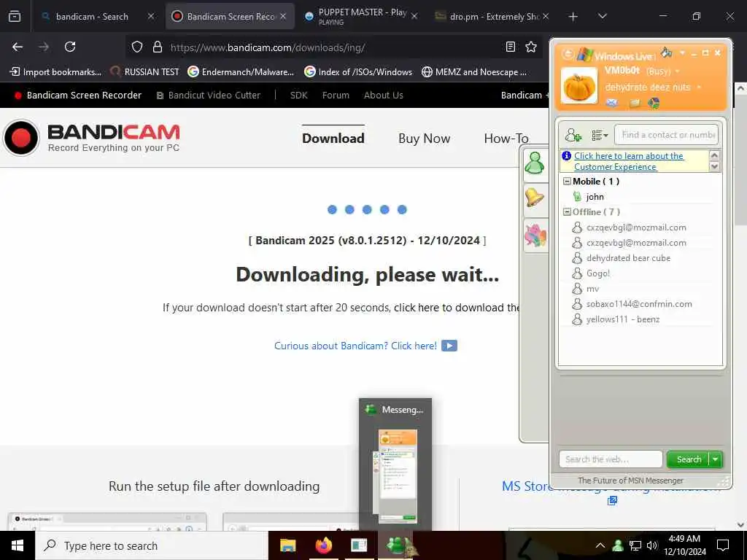Open the Messenger show menu arrow
The height and width of the screenshot is (560, 747).
[x=682, y=52]
